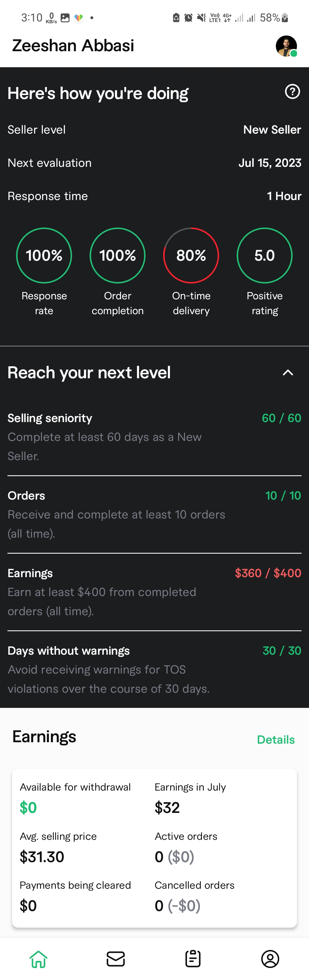Tap the gallery image notification icon

tap(65, 18)
